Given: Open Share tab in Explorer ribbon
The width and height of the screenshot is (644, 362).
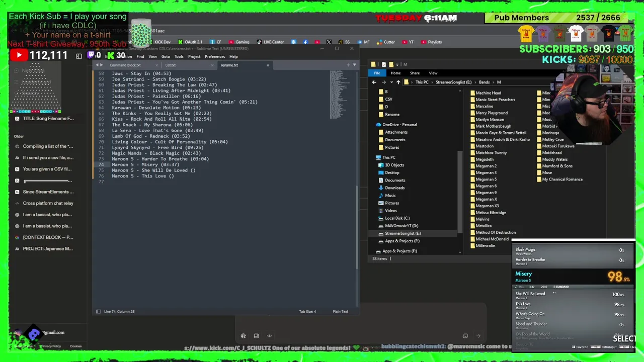Looking at the screenshot, I should click(x=415, y=73).
